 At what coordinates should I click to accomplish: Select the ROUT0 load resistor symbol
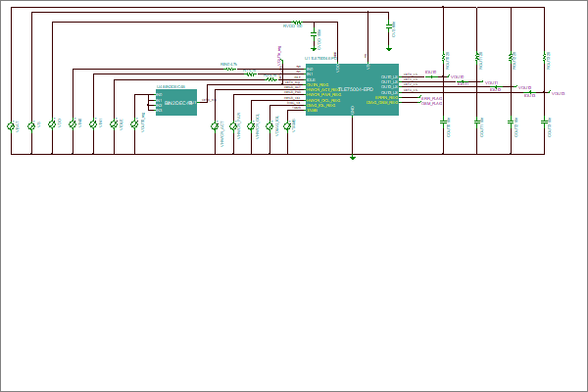(443, 57)
